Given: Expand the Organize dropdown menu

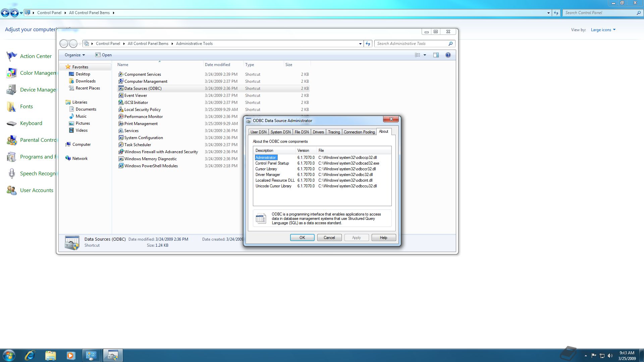Looking at the screenshot, I should [x=74, y=55].
